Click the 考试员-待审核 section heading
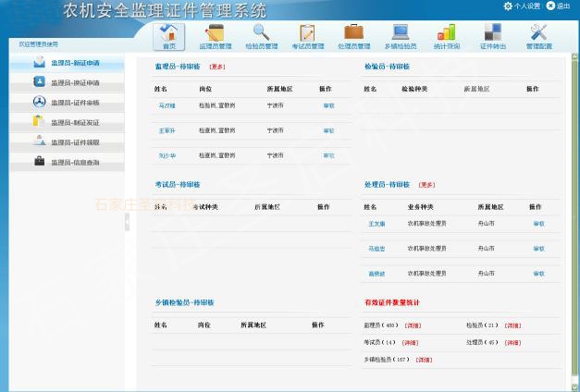Image resolution: width=580 pixels, height=392 pixels. pos(178,185)
